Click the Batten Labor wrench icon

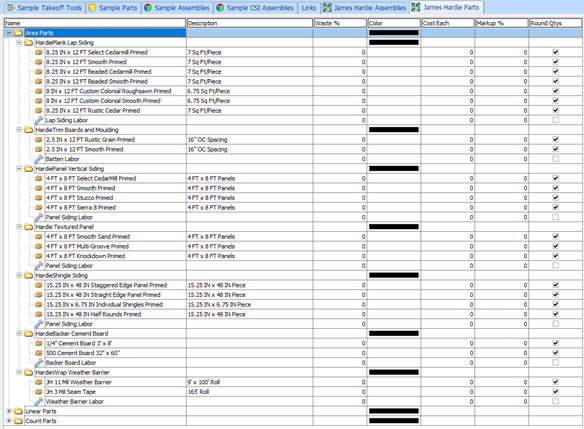(x=39, y=159)
